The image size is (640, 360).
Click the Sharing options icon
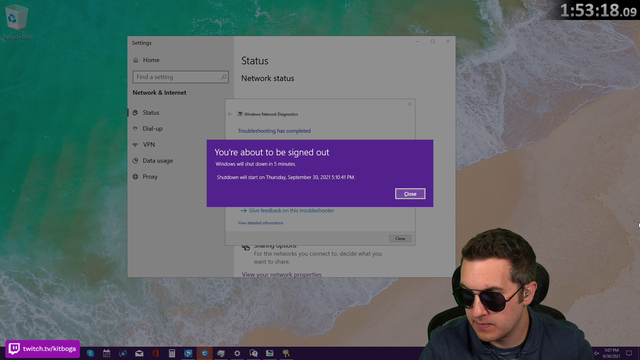click(246, 247)
